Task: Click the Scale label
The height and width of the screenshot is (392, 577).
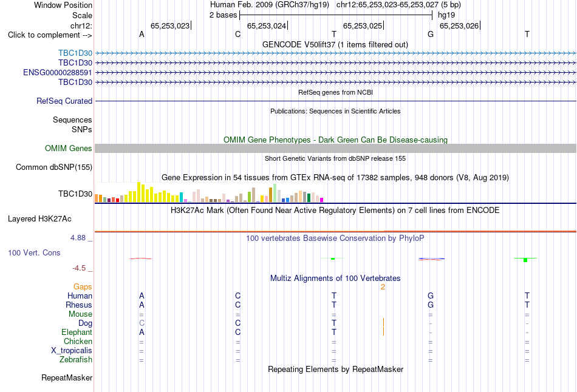Action: (x=82, y=15)
